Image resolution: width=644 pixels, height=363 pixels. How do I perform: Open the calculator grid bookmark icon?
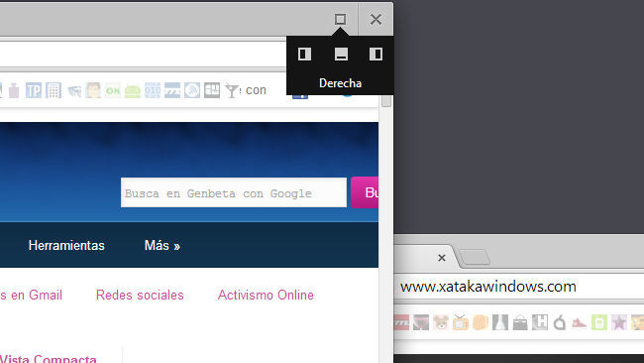pos(54,90)
